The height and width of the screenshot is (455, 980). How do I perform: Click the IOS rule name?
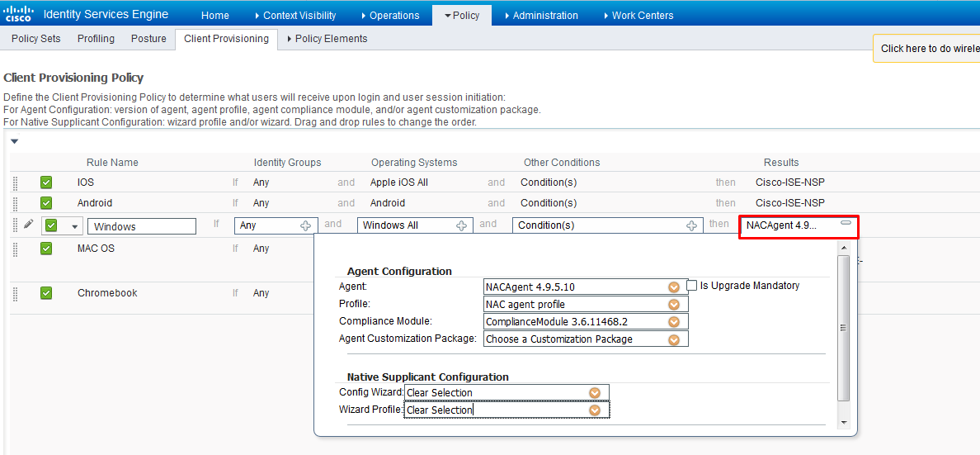pyautogui.click(x=86, y=182)
